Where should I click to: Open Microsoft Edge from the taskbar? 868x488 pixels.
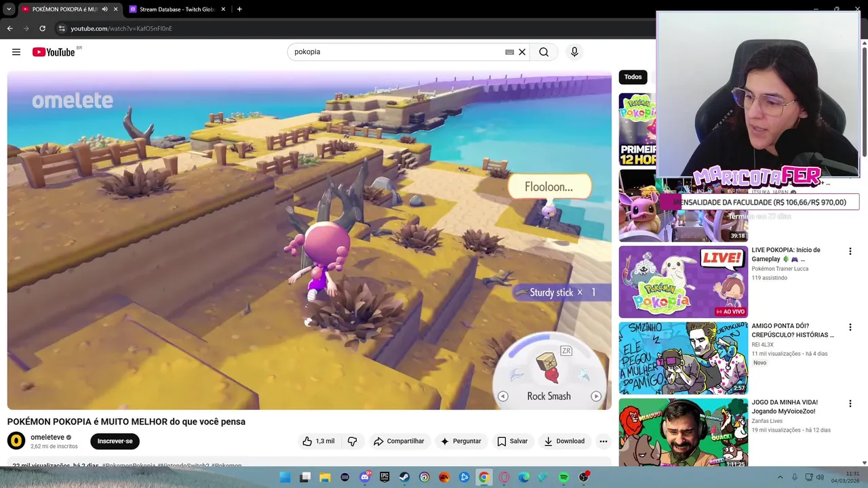click(524, 477)
